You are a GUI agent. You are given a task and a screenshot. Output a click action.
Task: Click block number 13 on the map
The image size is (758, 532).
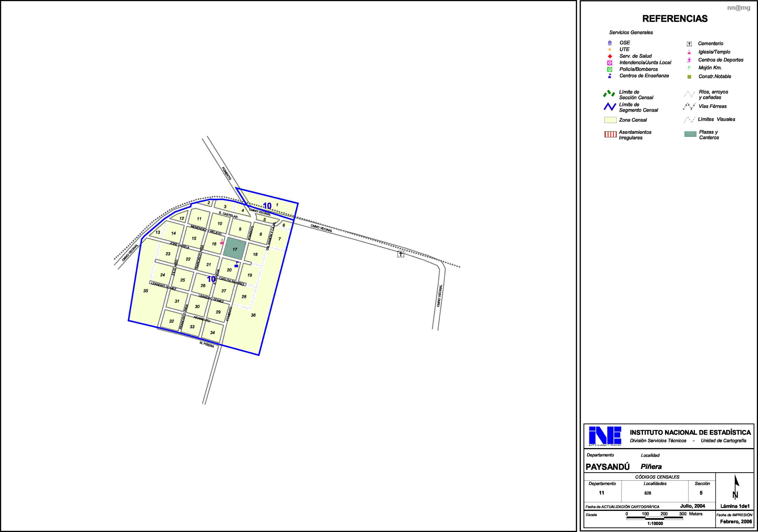click(158, 232)
